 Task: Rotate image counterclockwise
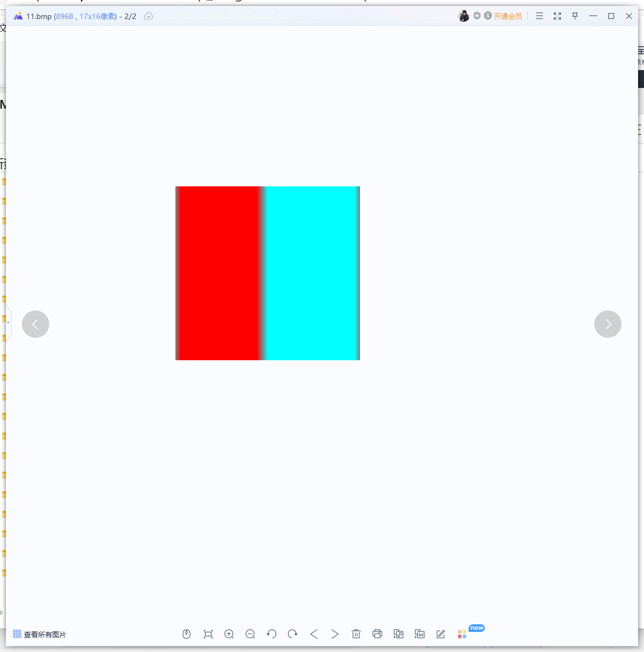(272, 634)
